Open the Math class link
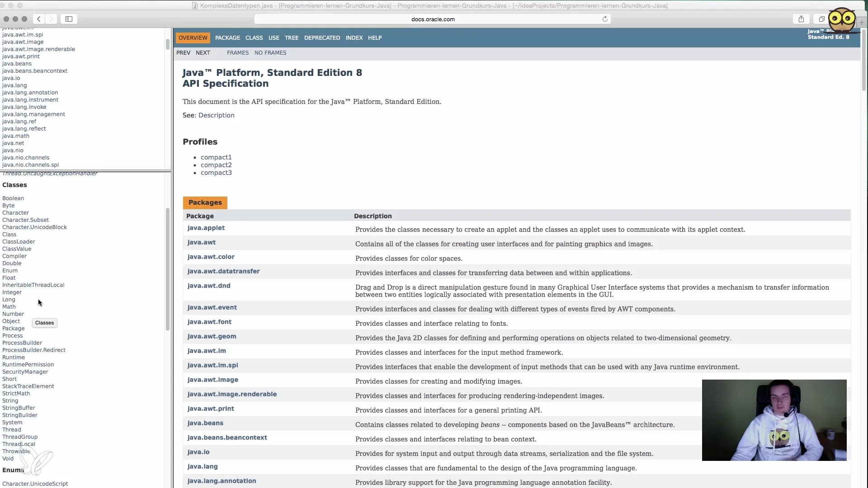The height and width of the screenshot is (488, 868). click(9, 307)
